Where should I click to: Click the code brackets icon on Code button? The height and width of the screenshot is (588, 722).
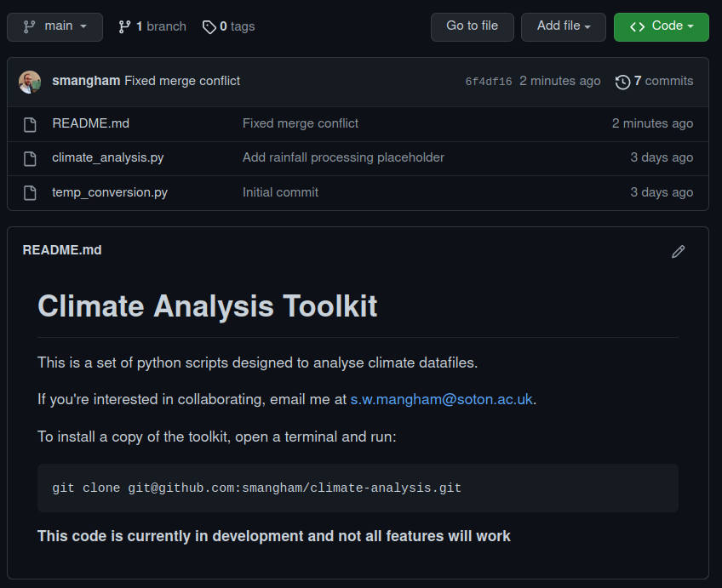pyautogui.click(x=637, y=26)
